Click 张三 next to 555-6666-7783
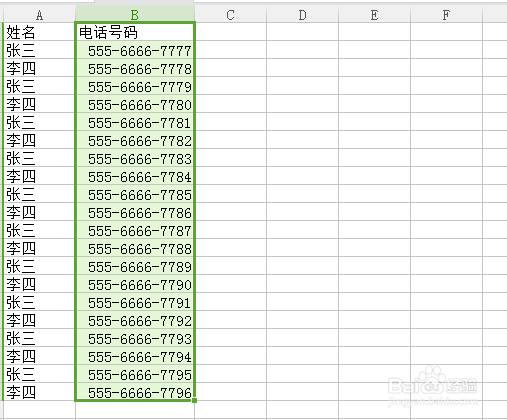Viewport: 507px width, 420px height. click(39, 158)
